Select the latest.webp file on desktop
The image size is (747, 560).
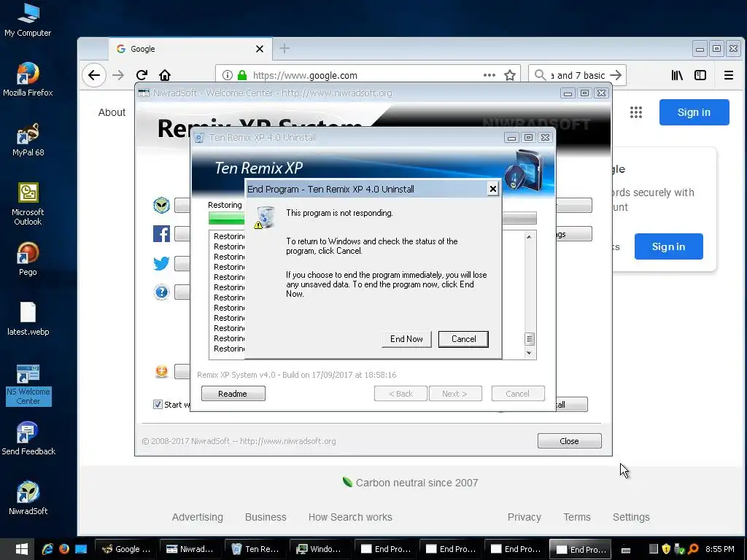coord(28,319)
